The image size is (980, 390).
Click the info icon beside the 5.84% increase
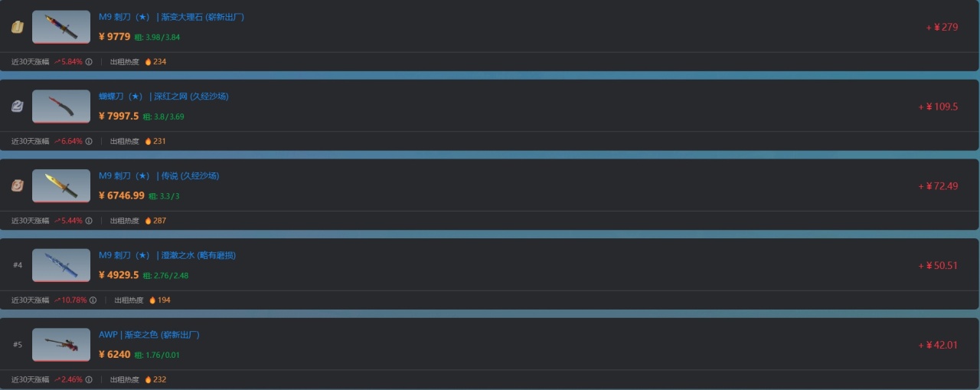89,62
